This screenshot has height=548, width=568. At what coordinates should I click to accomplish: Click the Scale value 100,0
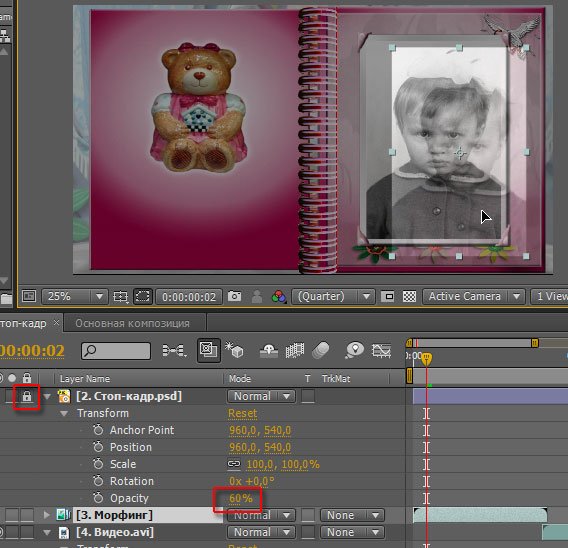[x=259, y=464]
